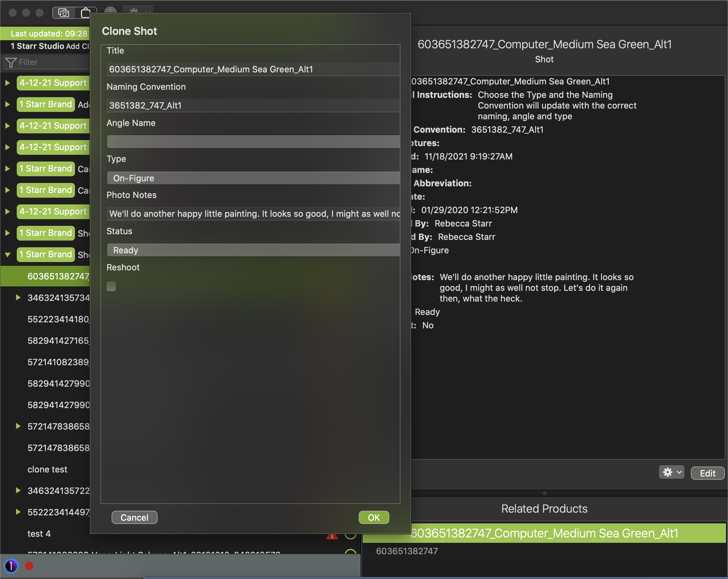Open the Status dropdown showing Ready
The height and width of the screenshot is (579, 728).
click(253, 250)
